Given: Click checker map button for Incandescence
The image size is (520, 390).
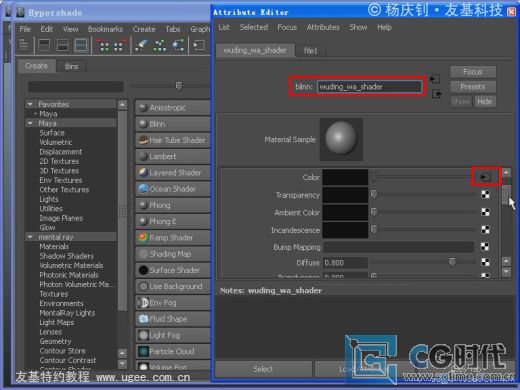Looking at the screenshot, I should (x=486, y=229).
